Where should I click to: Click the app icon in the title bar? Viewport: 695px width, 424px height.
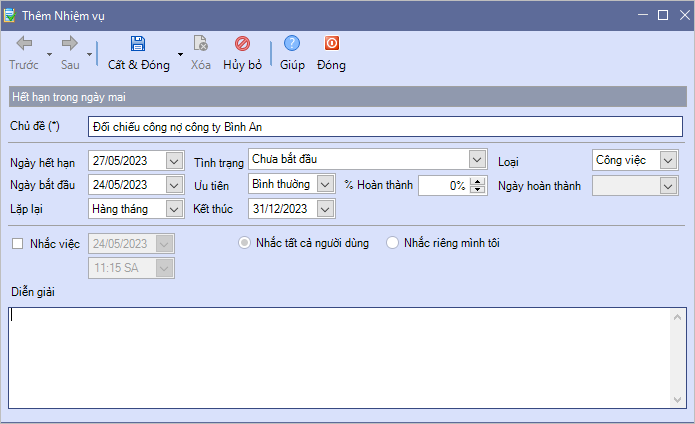tap(11, 15)
